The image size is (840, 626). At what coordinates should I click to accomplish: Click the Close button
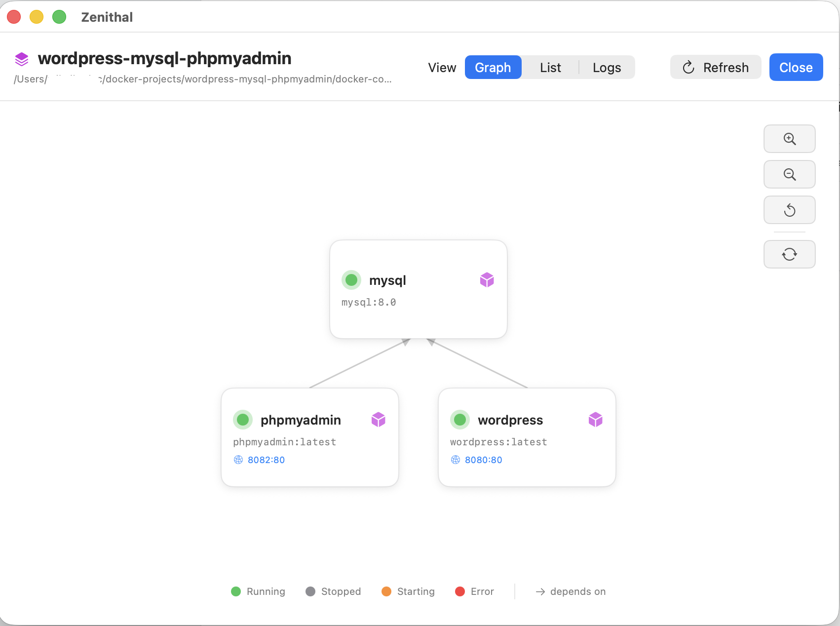pyautogui.click(x=796, y=67)
